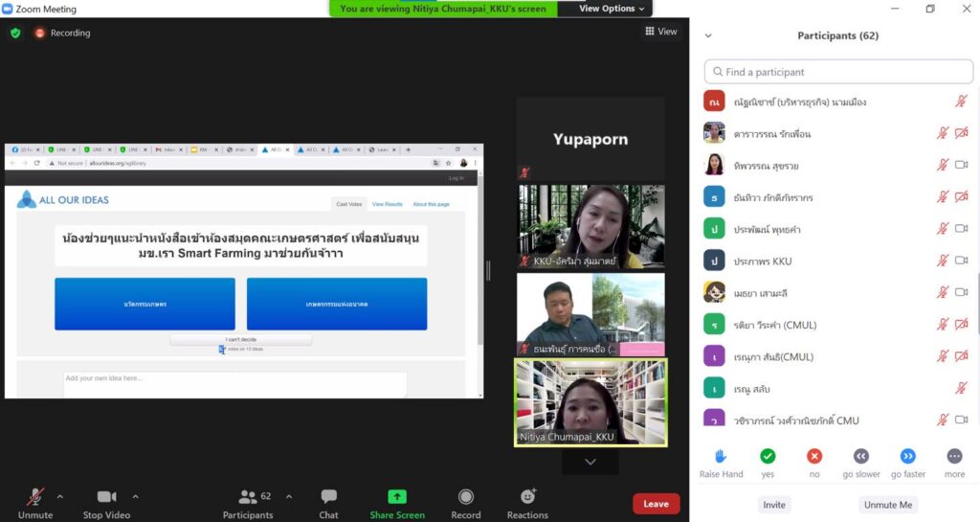Open the View layout menu
Viewport: 980px width, 522px height.
(x=661, y=32)
